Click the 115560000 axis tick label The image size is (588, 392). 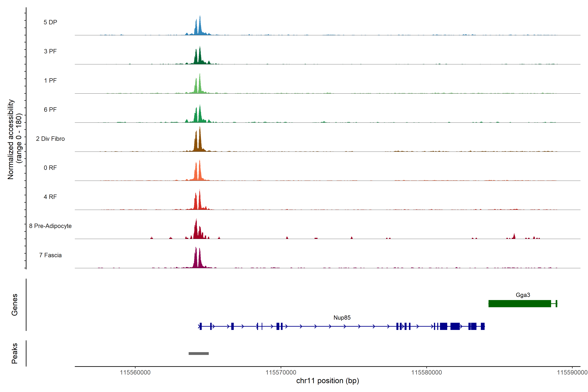tap(135, 372)
